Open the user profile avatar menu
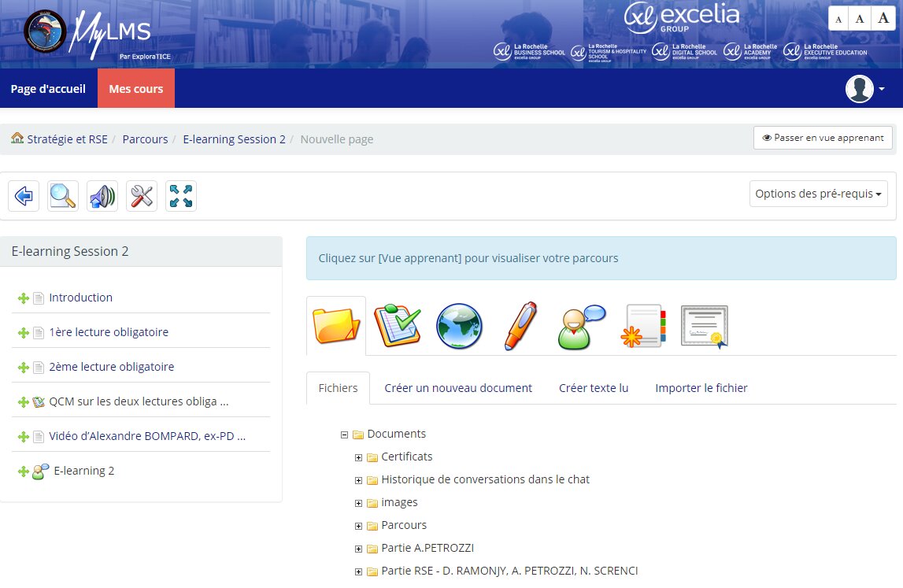 [x=864, y=89]
